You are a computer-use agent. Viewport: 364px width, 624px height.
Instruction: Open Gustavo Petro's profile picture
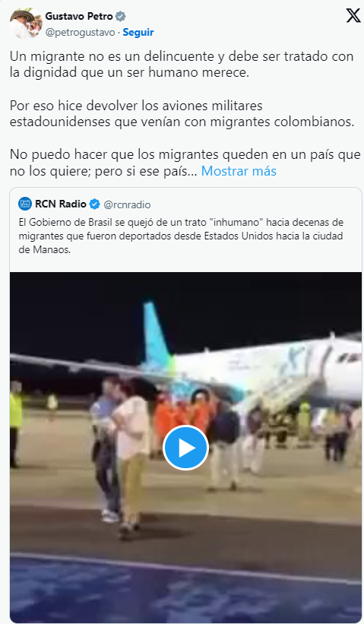(x=26, y=24)
